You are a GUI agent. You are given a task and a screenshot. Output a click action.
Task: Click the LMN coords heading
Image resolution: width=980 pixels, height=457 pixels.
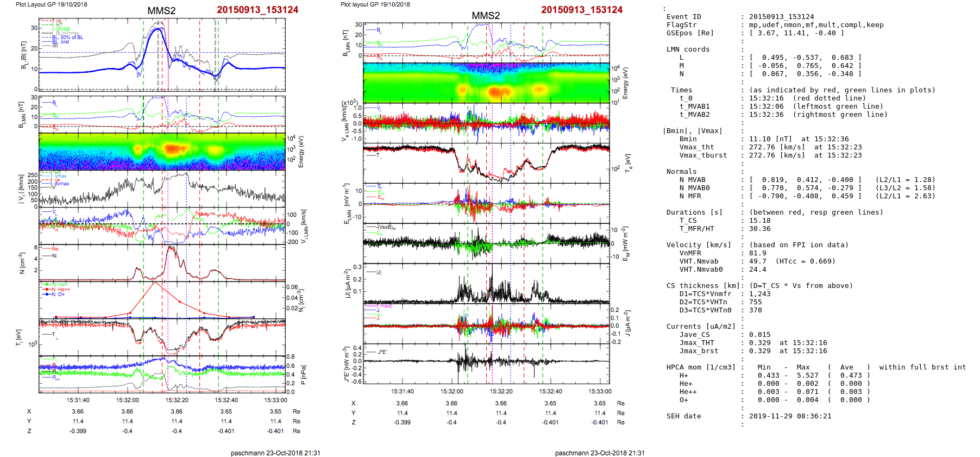[x=688, y=49]
